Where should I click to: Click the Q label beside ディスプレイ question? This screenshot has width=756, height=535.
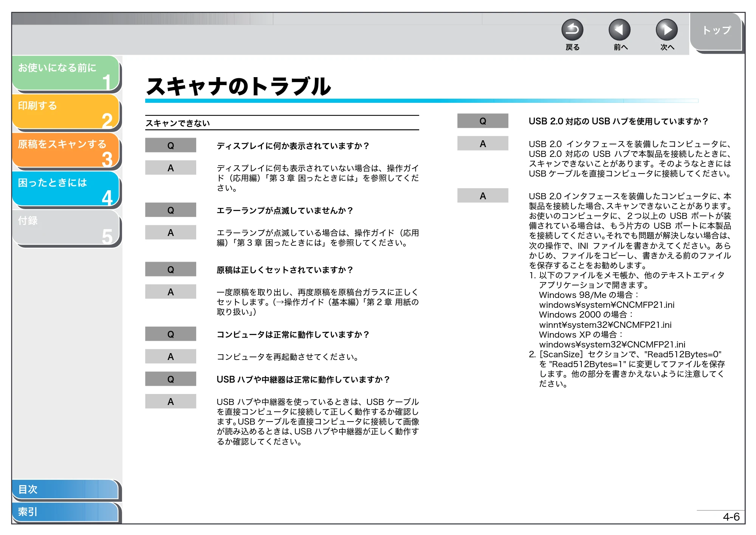[170, 145]
